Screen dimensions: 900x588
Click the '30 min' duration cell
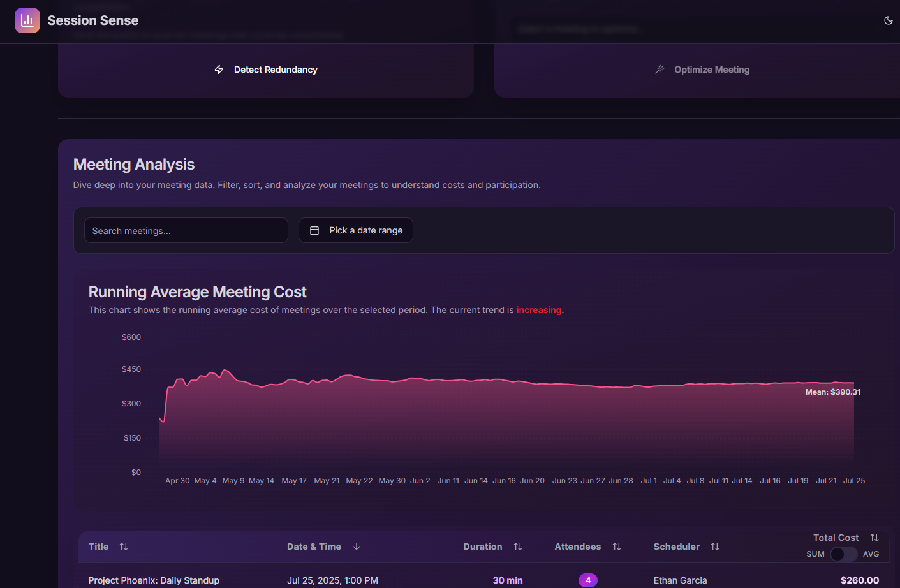pos(508,580)
